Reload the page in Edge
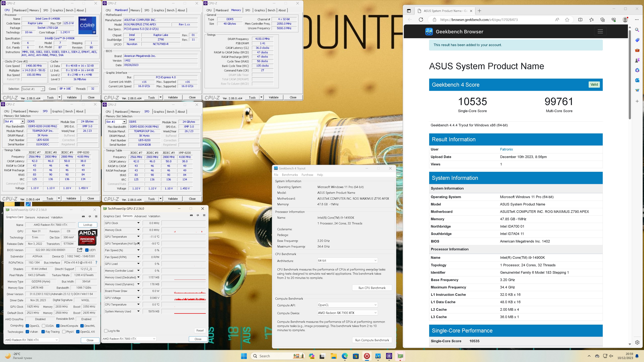644x362 pixels. (421, 20)
